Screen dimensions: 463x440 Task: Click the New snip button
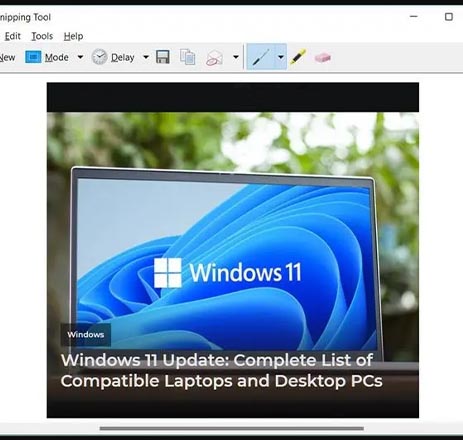(x=7, y=58)
